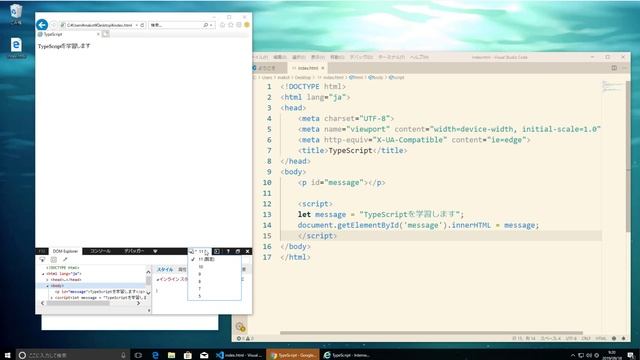Open the Windows Start menu

(x=7, y=355)
